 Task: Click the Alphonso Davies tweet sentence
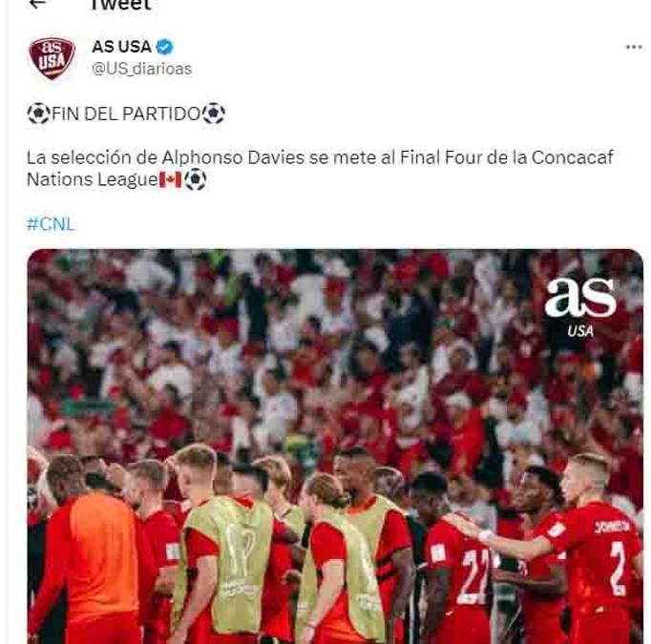coord(320,169)
